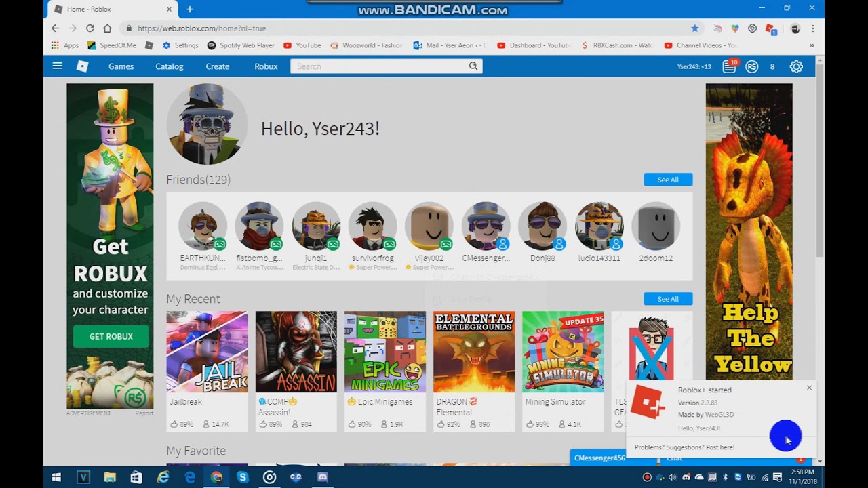Open the Roblox hamburger navigation menu
The height and width of the screenshot is (488, 868).
tap(58, 66)
